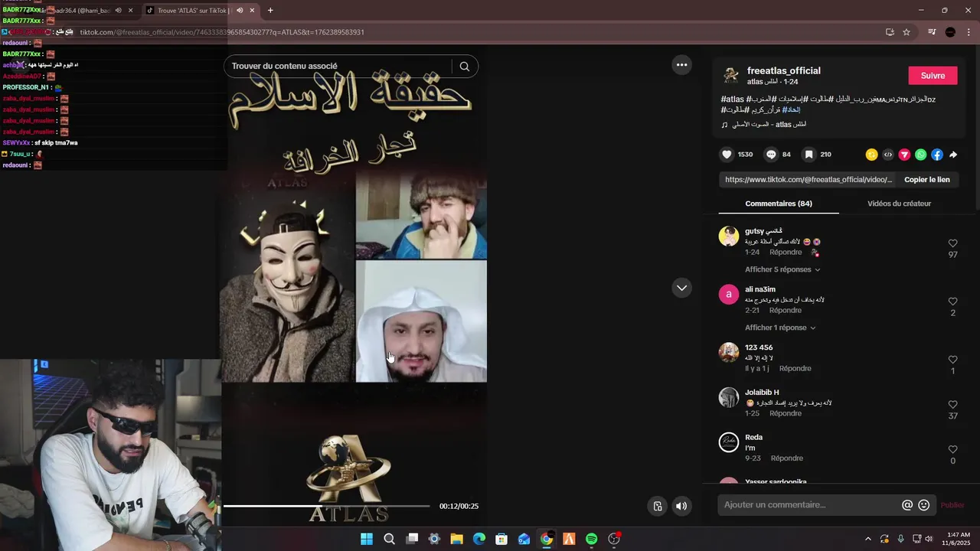Click the music note sound icon
This screenshot has width=980, height=551.
click(x=724, y=125)
